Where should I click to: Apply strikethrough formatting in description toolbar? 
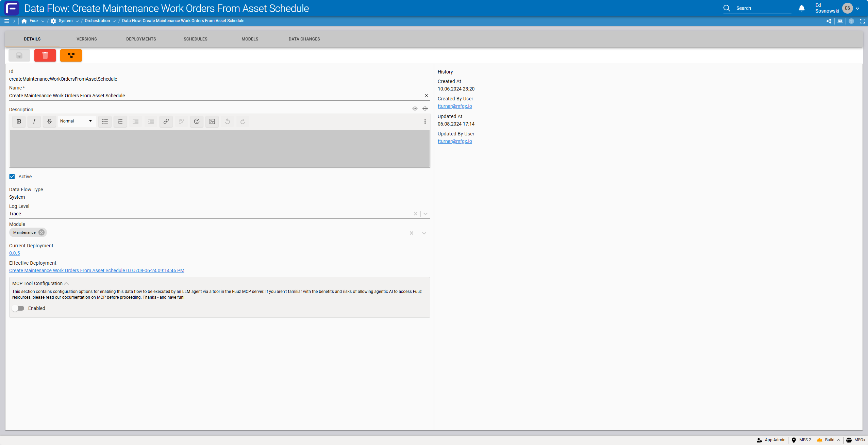[49, 121]
